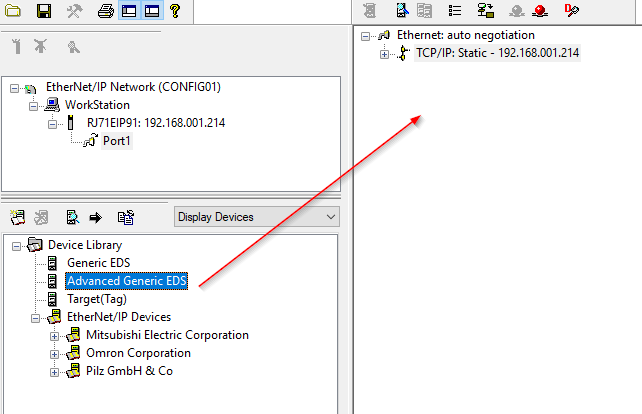
Task: Save the configuration with the floppy disk icon
Action: [x=44, y=11]
